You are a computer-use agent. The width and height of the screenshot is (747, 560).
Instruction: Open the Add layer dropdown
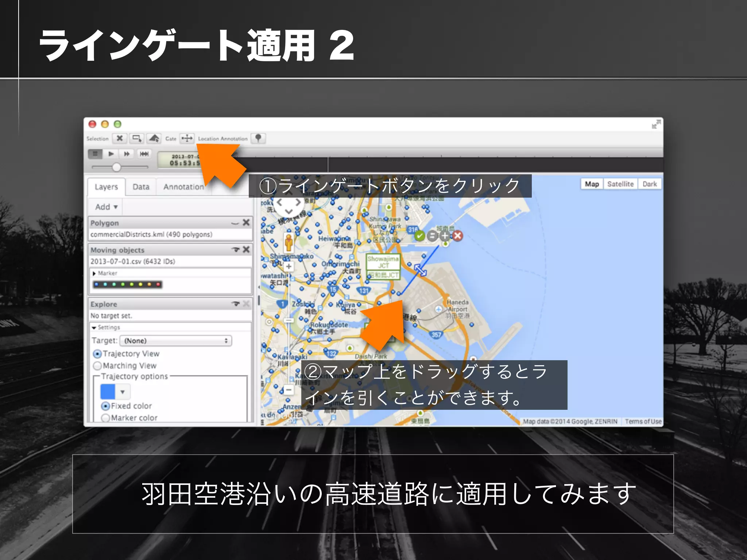click(106, 207)
